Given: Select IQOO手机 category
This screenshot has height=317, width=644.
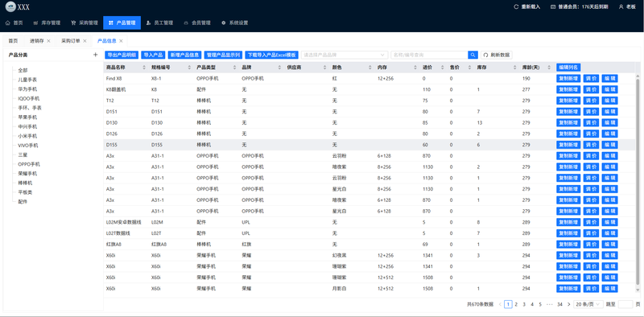Looking at the screenshot, I should coord(29,98).
